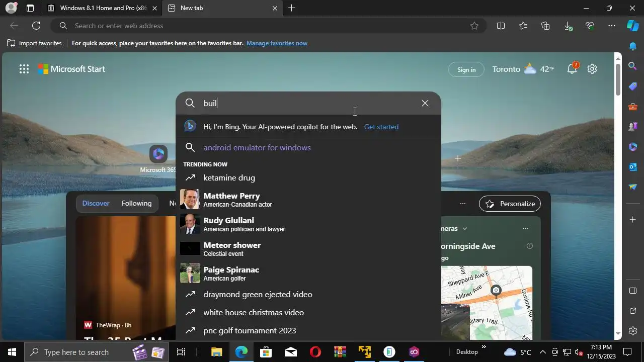The width and height of the screenshot is (644, 362).
Task: Click Sign in button
Action: click(x=466, y=69)
